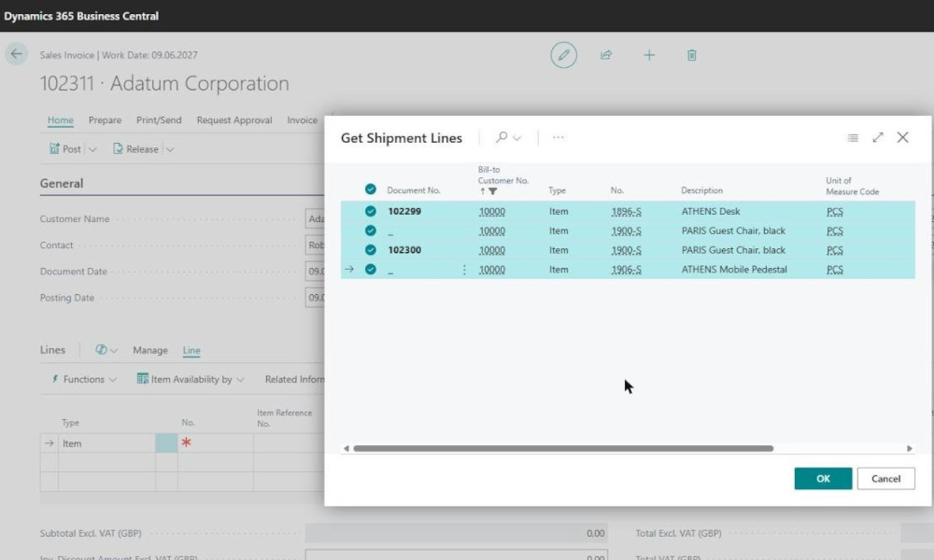Sort by Document No. column header
The width and height of the screenshot is (934, 560).
(x=414, y=190)
